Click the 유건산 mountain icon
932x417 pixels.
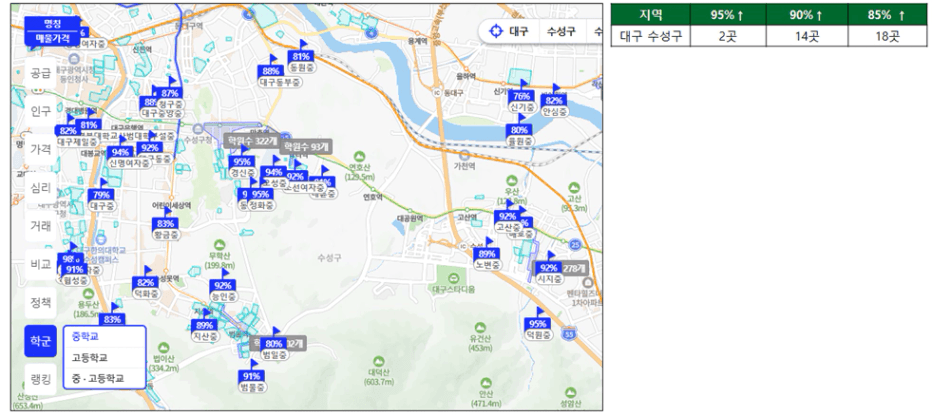click(x=480, y=327)
